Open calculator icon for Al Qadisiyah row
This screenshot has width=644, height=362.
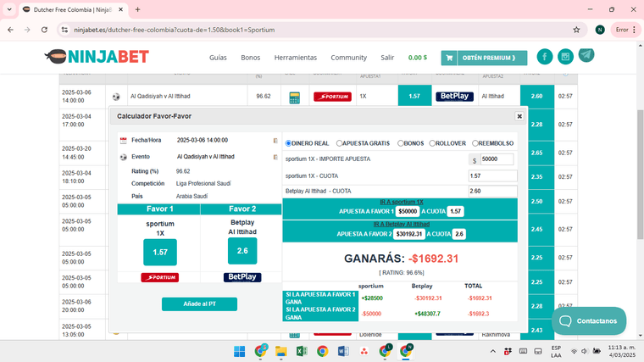294,97
